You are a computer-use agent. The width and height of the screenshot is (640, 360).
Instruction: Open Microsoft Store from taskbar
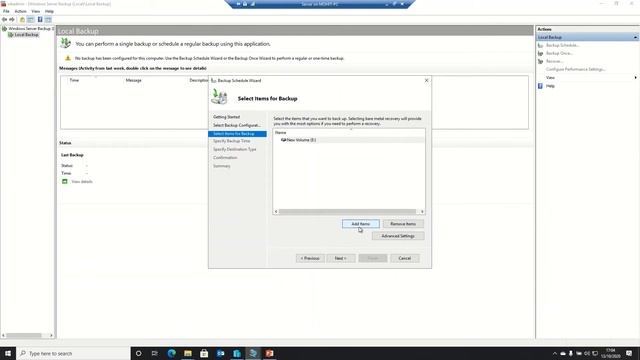click(x=204, y=353)
